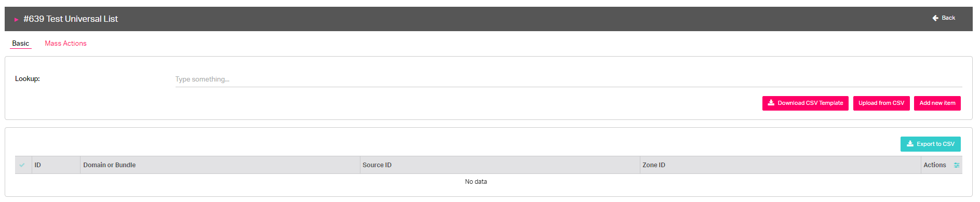Image resolution: width=980 pixels, height=202 pixels.
Task: Click the #639 Test Universal List title
Action: click(x=71, y=19)
